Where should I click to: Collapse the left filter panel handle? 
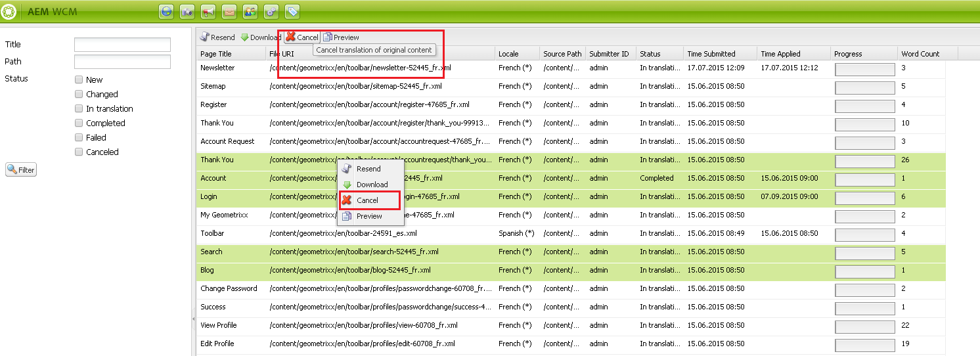193,319
